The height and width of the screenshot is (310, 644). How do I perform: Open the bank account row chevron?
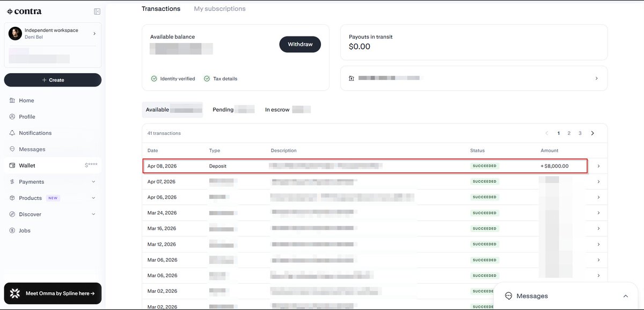596,78
